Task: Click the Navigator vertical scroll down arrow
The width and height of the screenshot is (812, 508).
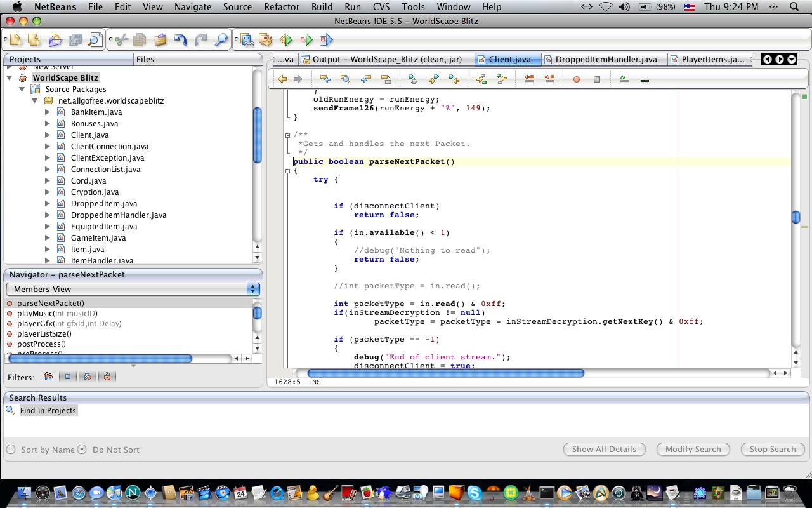Action: tap(257, 347)
